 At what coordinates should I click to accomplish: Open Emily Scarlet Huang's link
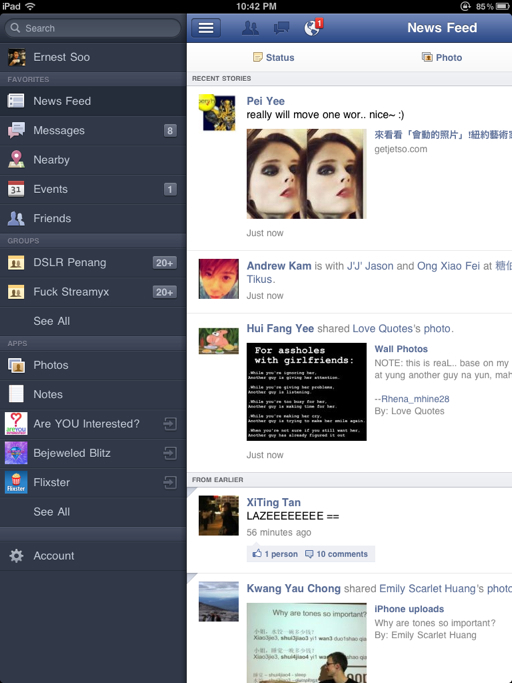click(x=427, y=588)
